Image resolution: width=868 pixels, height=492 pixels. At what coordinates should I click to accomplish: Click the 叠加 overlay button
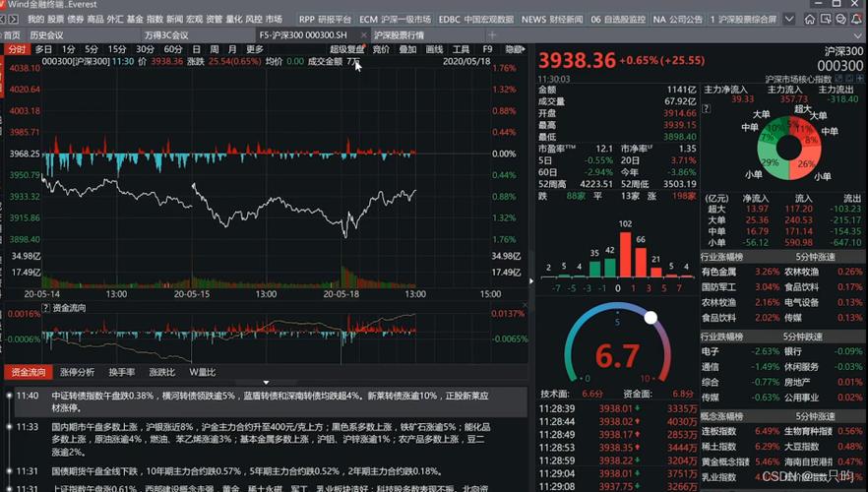(407, 49)
